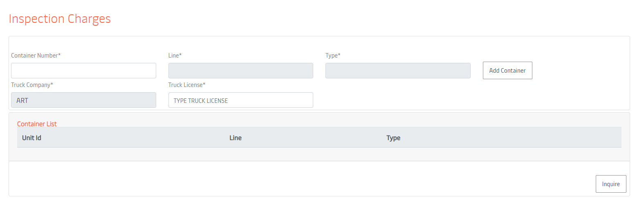Click the Truck Company* label
This screenshot has width=644, height=198.
(x=32, y=85)
